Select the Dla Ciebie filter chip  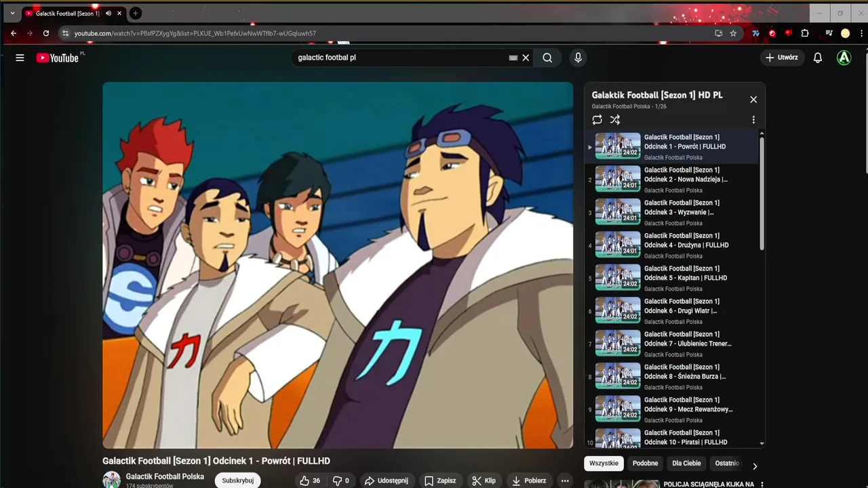click(686, 464)
